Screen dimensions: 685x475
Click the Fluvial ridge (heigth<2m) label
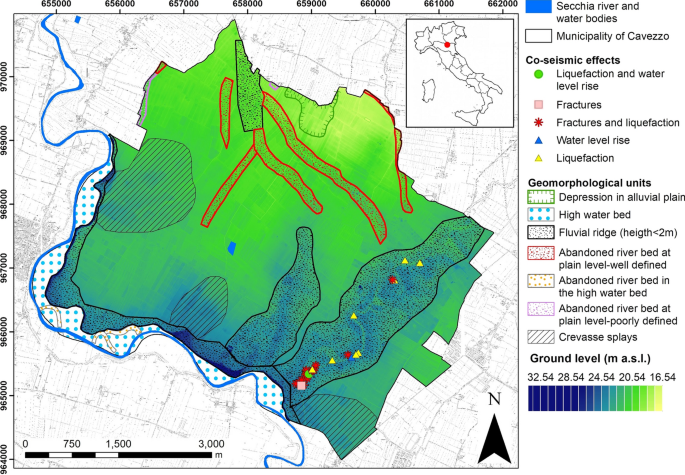pos(618,232)
